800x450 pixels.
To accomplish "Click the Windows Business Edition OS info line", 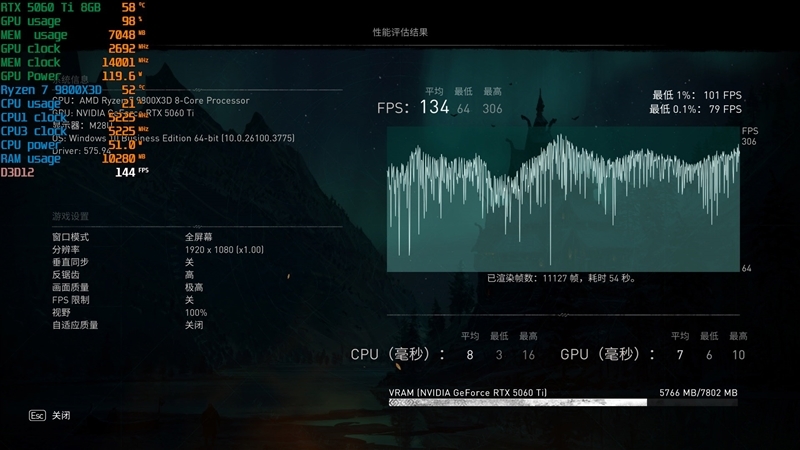I will point(173,138).
